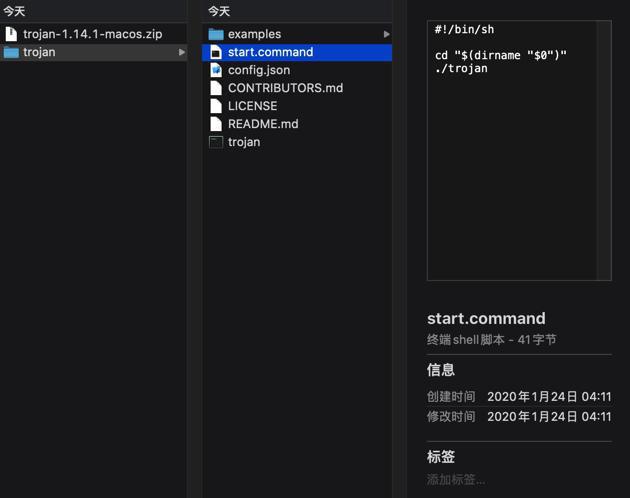Image resolution: width=630 pixels, height=498 pixels.
Task: Click the config.json file icon
Action: tap(216, 70)
